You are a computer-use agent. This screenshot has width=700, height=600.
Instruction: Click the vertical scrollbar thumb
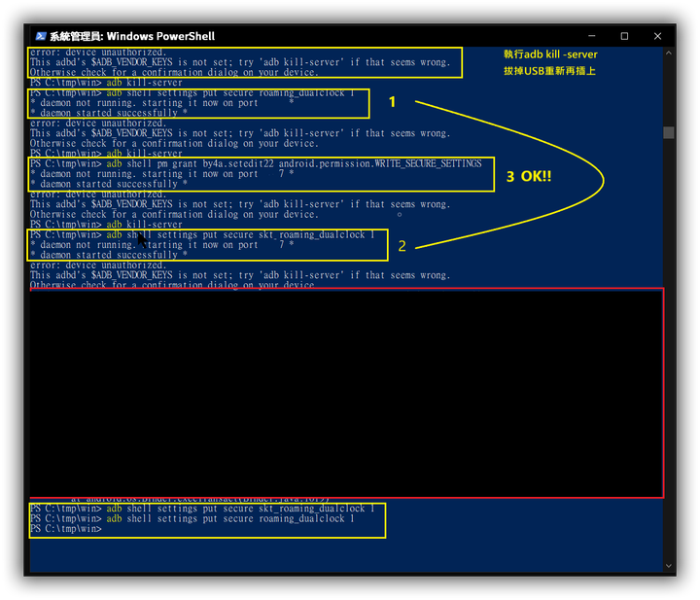(x=668, y=132)
